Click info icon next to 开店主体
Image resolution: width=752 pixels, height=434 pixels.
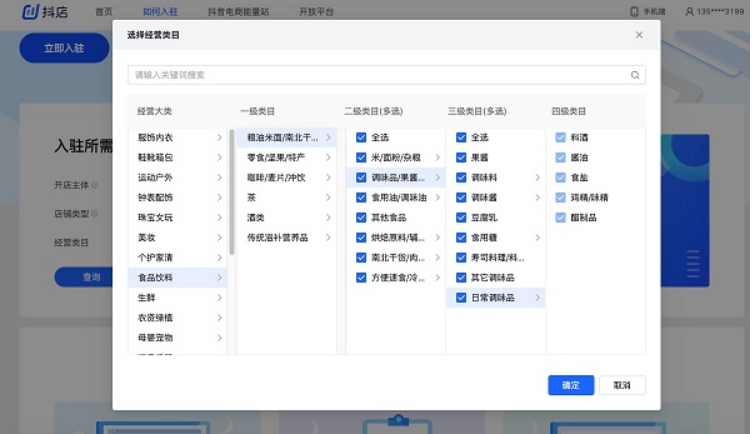(94, 185)
